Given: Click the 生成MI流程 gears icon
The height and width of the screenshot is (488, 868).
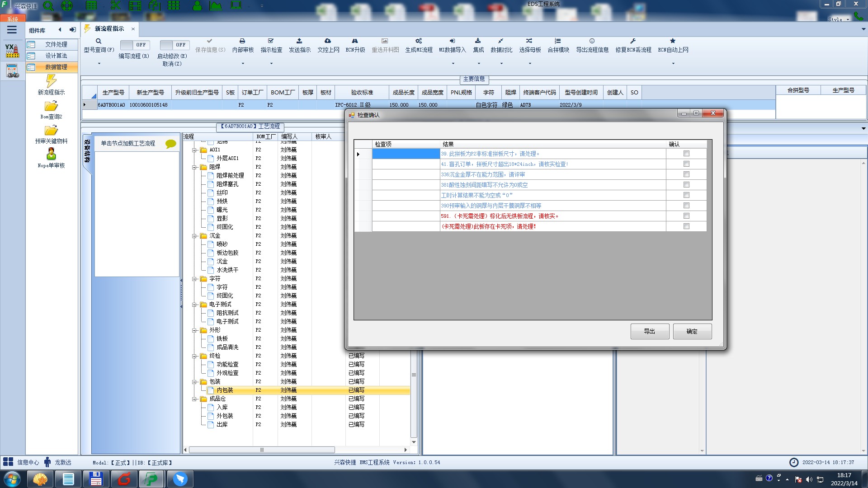Looking at the screenshot, I should 419,41.
